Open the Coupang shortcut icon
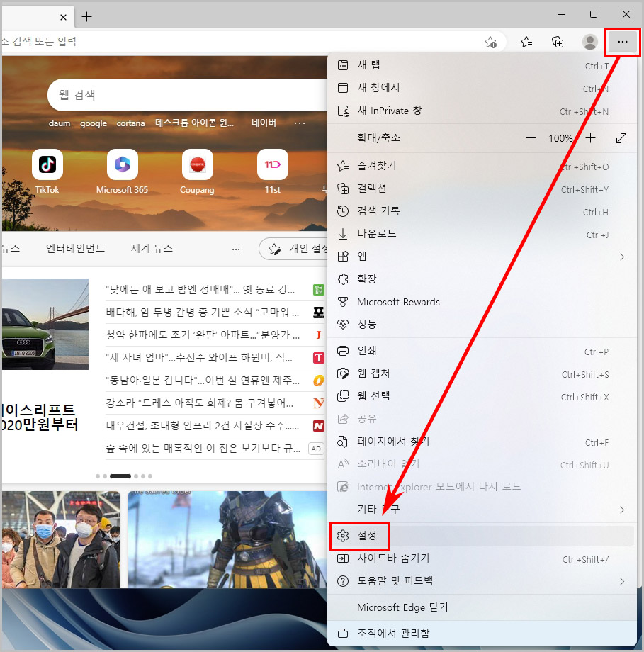Image resolution: width=644 pixels, height=652 pixels. [197, 164]
